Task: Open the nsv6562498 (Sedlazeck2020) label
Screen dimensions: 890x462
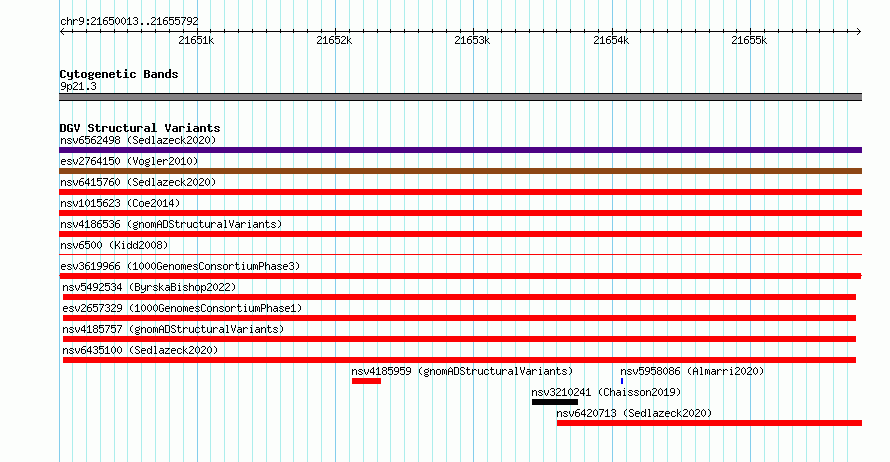Action: 138,140
